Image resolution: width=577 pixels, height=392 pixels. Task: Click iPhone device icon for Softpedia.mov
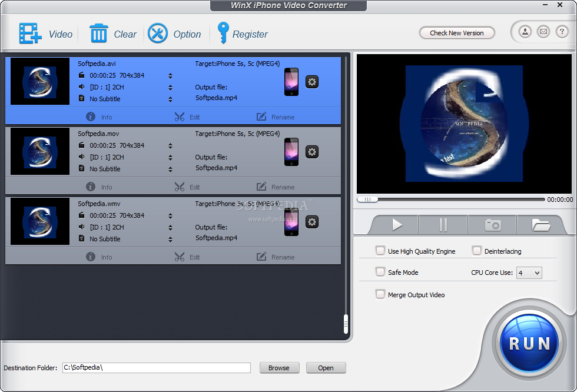291,152
